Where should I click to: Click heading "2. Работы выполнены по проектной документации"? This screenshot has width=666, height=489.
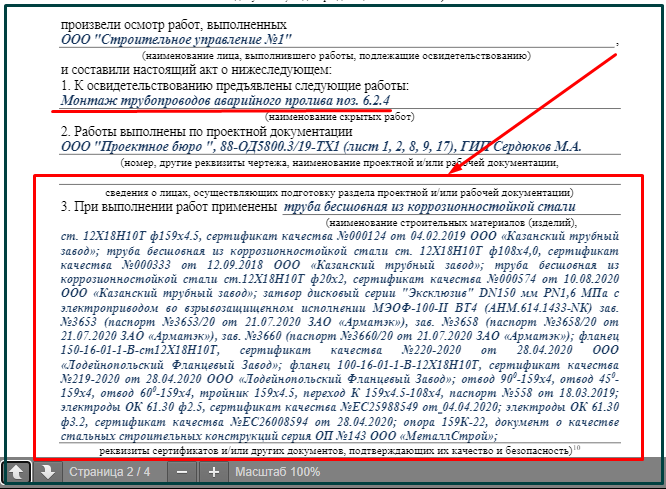pos(206,131)
